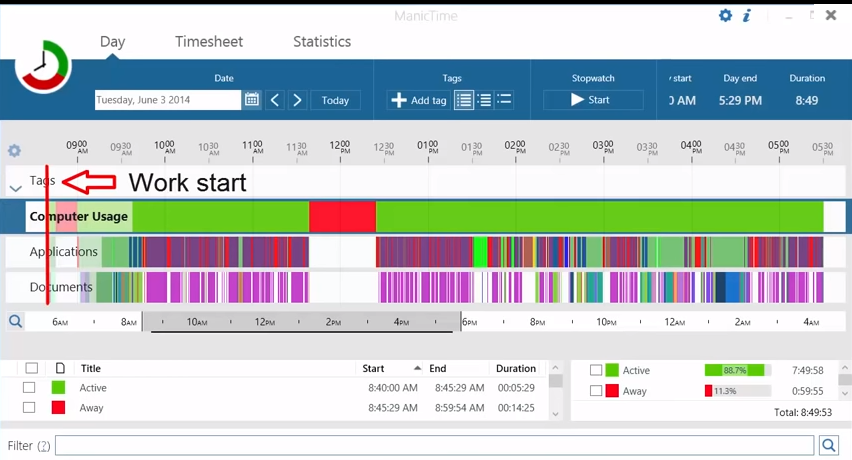Click the date field Tuesday, June 3 2014

coord(167,100)
